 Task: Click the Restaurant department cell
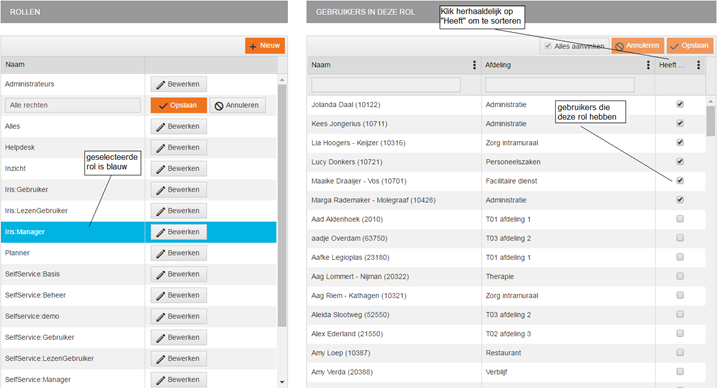(x=568, y=353)
